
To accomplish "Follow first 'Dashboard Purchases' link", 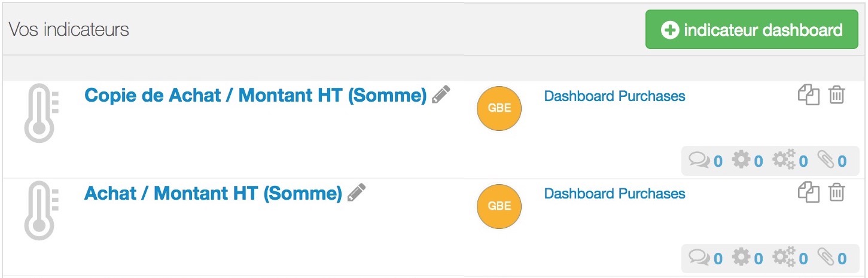I will point(614,96).
